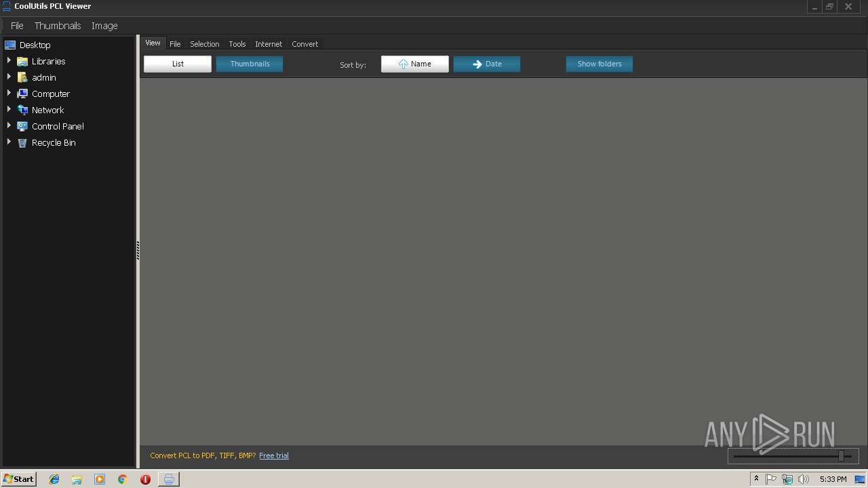
Task: Click the Network icon in tree
Action: (22, 110)
